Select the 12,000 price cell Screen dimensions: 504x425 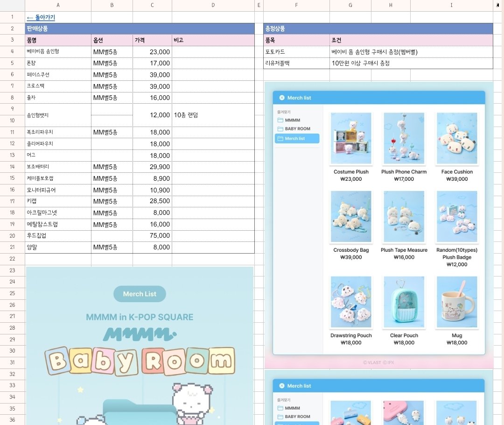[x=152, y=115]
